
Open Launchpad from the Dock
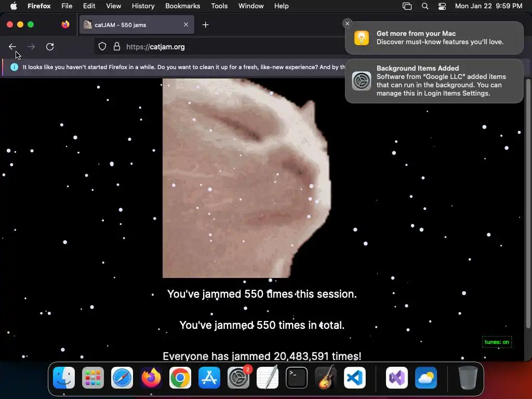tap(93, 378)
